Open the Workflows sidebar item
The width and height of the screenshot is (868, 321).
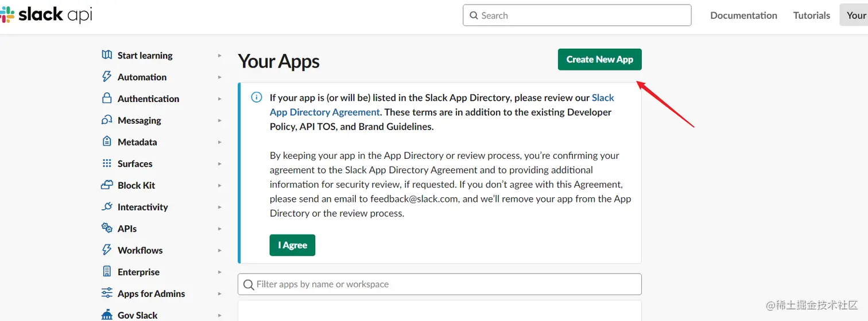140,250
